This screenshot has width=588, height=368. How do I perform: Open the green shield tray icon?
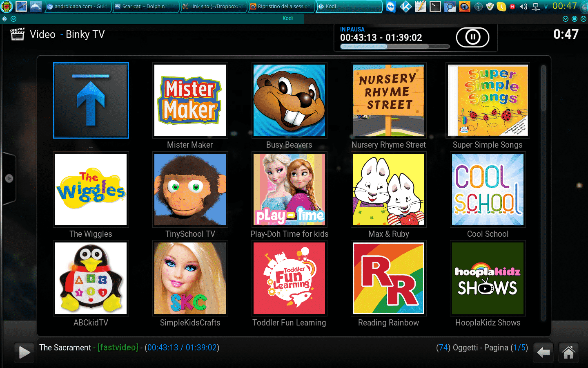tap(490, 7)
